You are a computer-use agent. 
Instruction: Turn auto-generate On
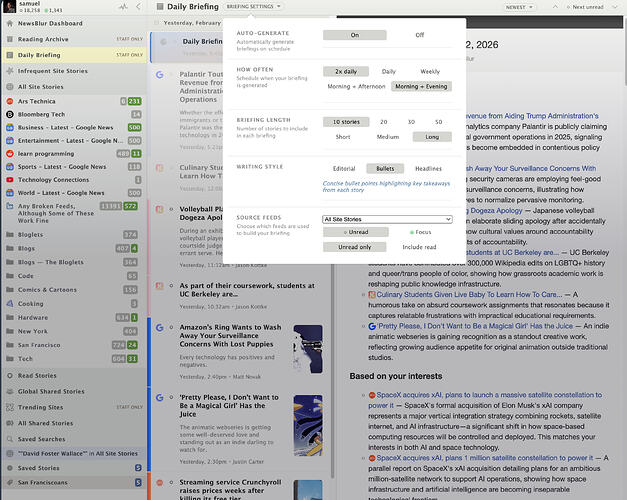355,35
